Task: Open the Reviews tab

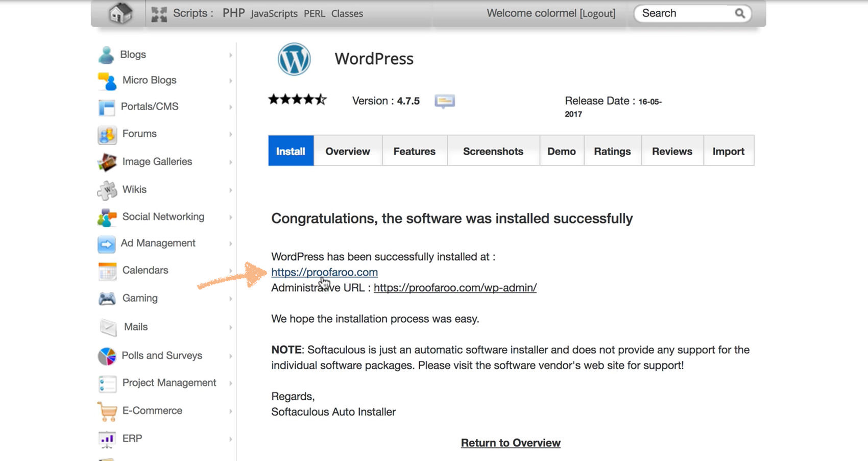Action: click(672, 151)
